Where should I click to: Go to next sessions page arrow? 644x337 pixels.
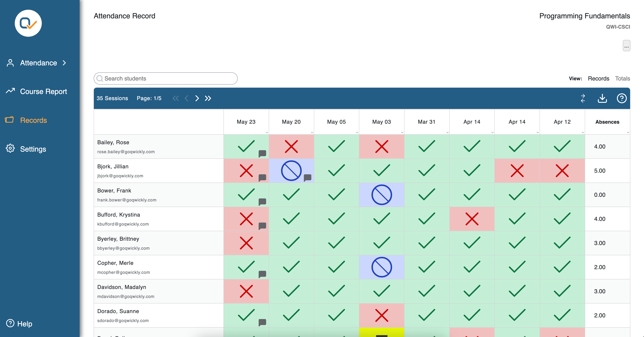pos(197,98)
